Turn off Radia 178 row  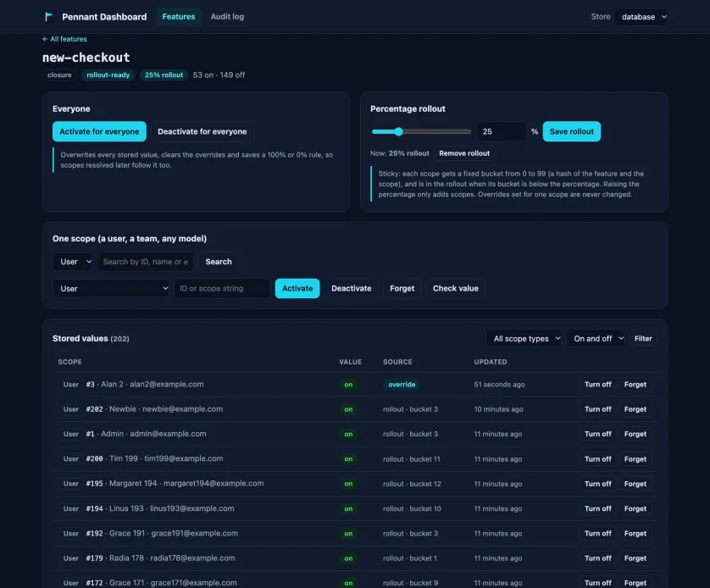click(x=597, y=558)
